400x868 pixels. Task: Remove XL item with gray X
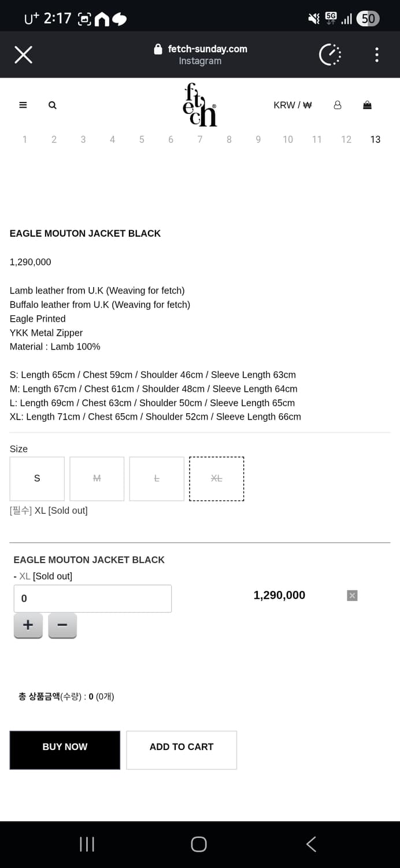[x=353, y=595]
